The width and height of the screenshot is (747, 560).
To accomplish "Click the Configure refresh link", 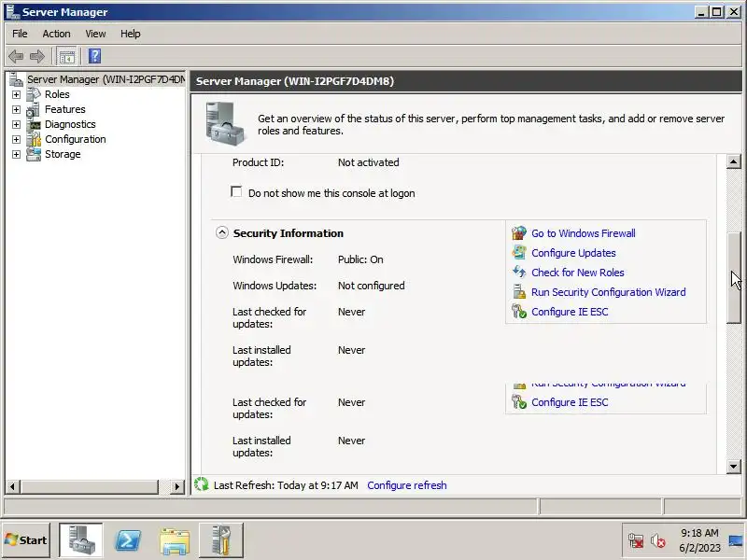I will pyautogui.click(x=407, y=485).
